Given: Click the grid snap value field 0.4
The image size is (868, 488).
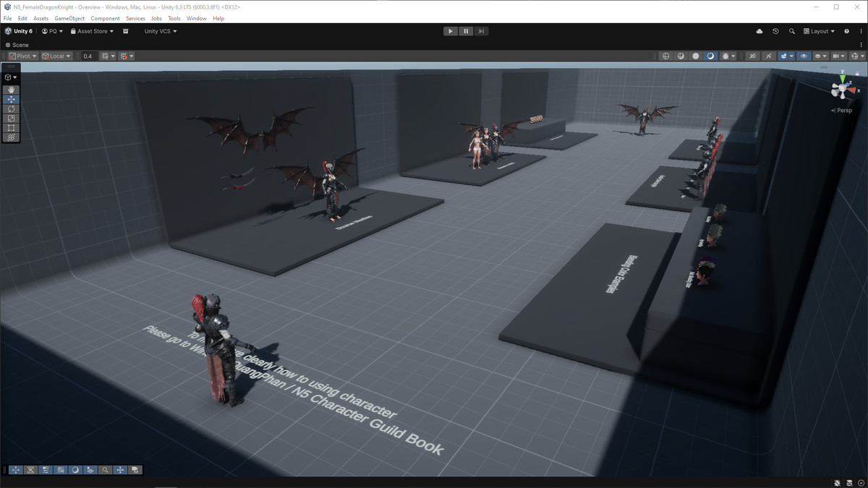Looking at the screenshot, I should pos(88,56).
